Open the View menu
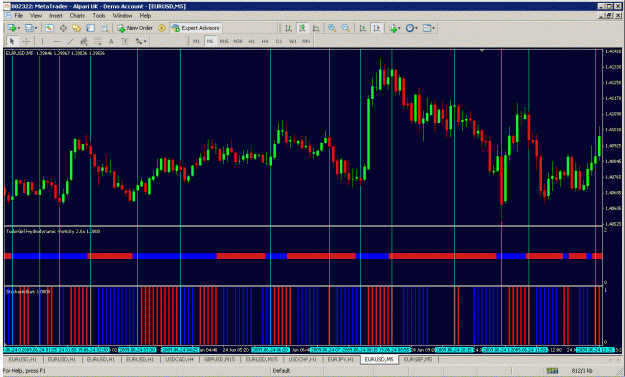The image size is (625, 377). [x=36, y=16]
